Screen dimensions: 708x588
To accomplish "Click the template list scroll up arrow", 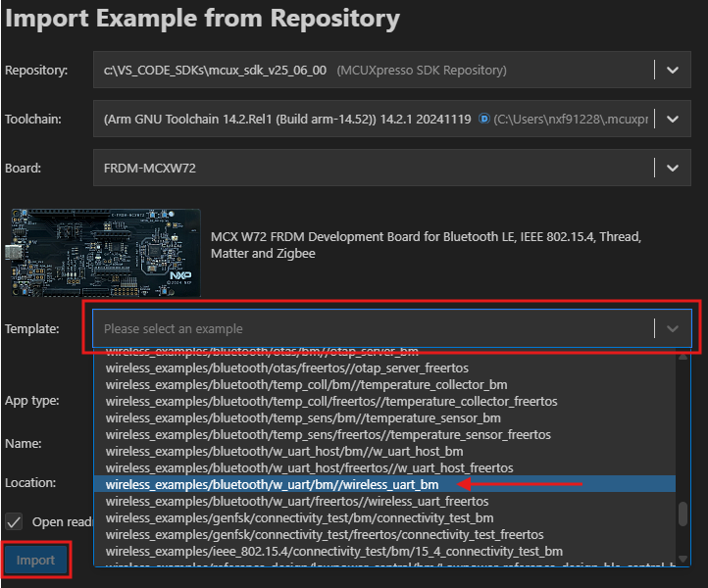I will point(683,357).
